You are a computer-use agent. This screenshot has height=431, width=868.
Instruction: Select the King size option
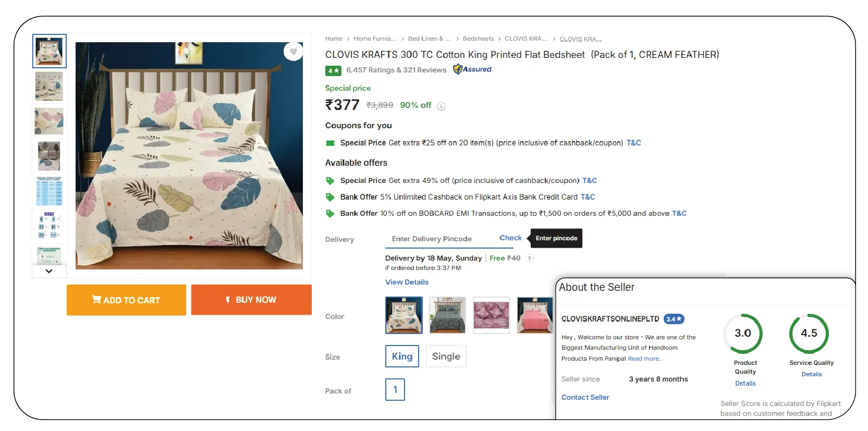coord(402,356)
